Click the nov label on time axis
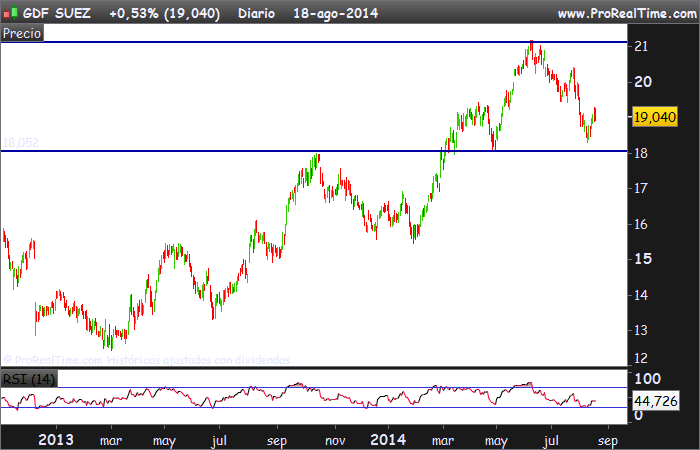Image resolution: width=700 pixels, height=450 pixels. [335, 441]
